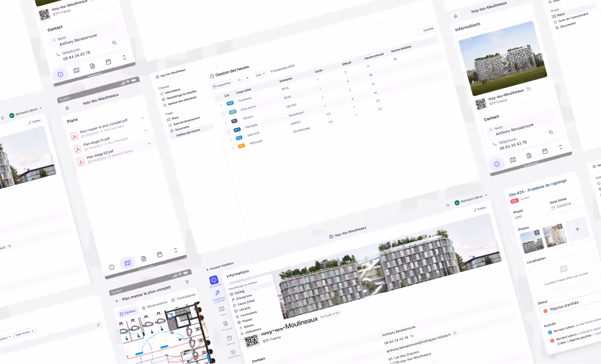Image resolution: width=601 pixels, height=364 pixels.
Task: Go back via Accueil chantiers link
Action: click(220, 266)
